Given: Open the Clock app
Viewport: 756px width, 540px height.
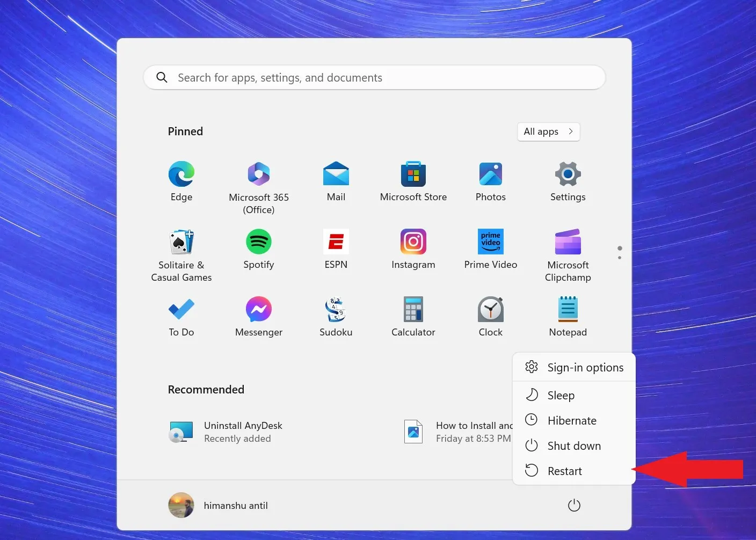Looking at the screenshot, I should click(x=490, y=315).
